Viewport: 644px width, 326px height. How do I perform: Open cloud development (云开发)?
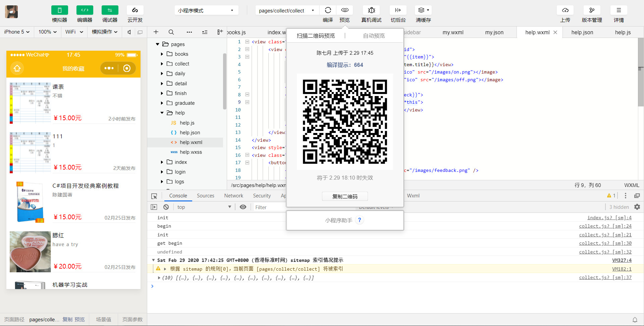click(x=135, y=10)
